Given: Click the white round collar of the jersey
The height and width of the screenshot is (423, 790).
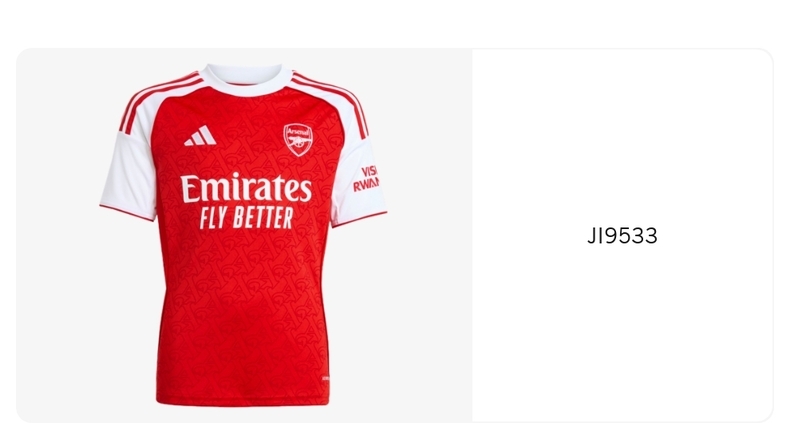Looking at the screenshot, I should (x=246, y=80).
